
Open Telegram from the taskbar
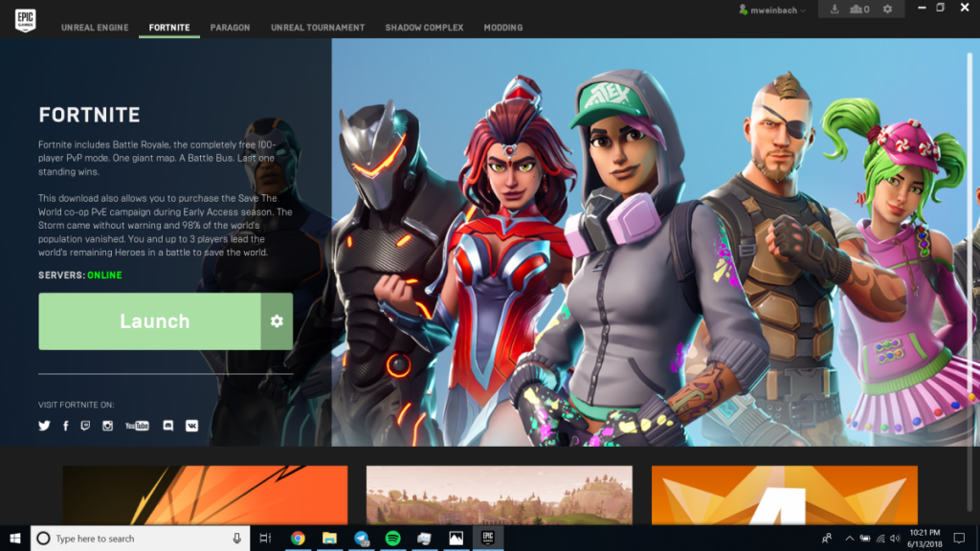coord(361,539)
